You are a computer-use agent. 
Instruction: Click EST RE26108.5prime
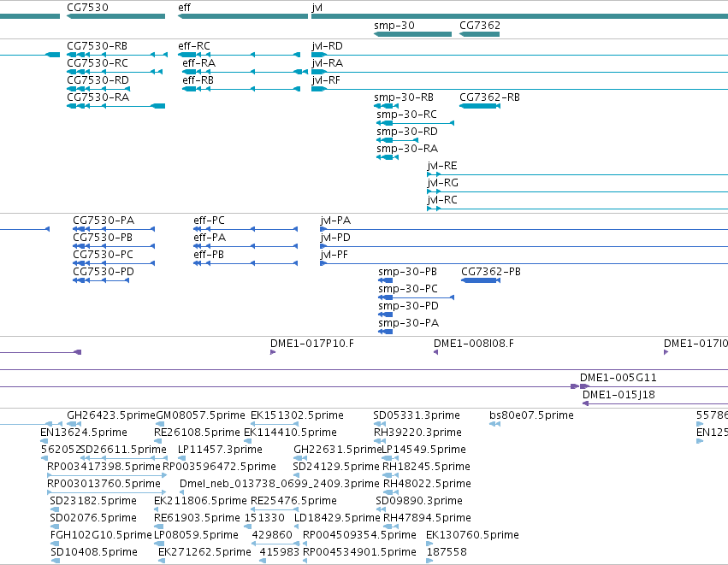pos(157,441)
